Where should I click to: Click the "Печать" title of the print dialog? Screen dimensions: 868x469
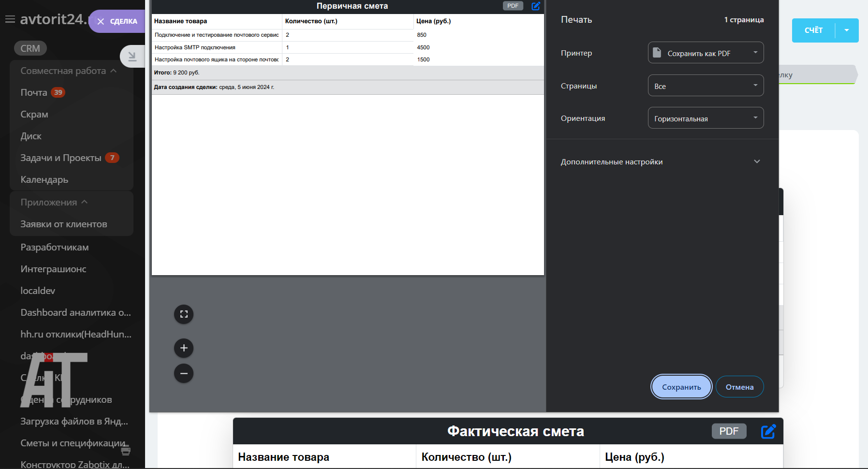coord(576,20)
